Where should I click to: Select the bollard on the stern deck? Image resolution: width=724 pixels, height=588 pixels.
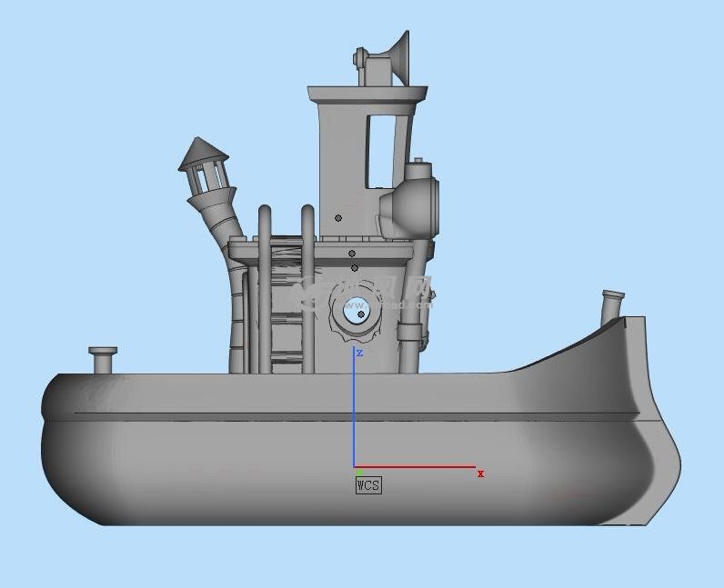coord(103,358)
